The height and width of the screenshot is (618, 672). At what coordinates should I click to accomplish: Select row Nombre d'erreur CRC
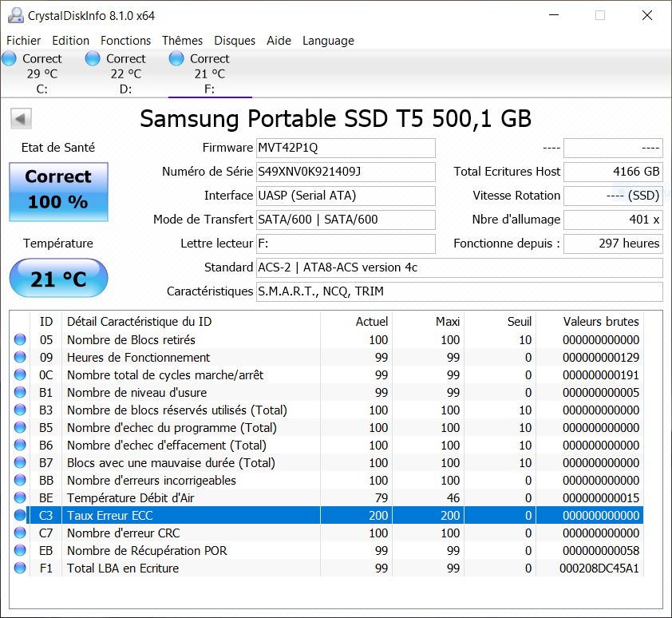[326, 533]
